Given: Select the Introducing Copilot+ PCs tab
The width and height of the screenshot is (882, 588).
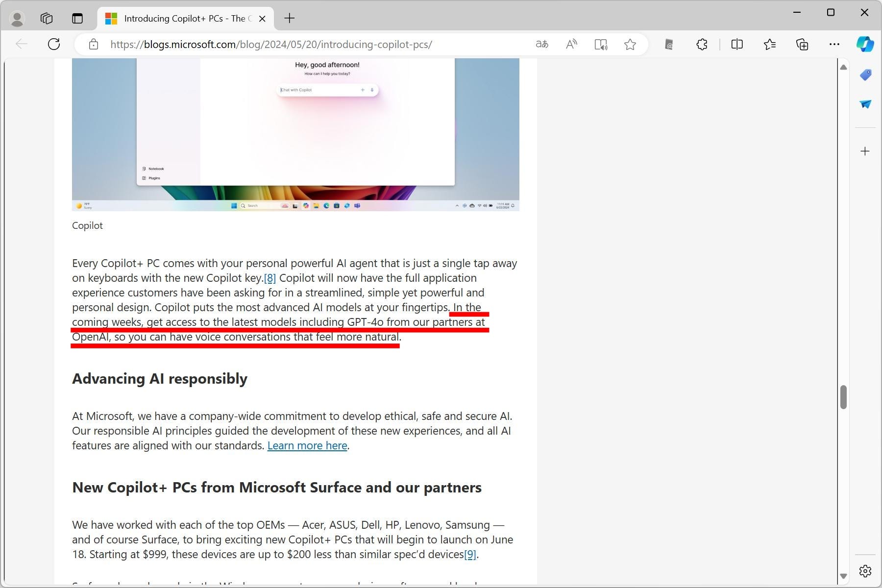Looking at the screenshot, I should click(x=186, y=19).
